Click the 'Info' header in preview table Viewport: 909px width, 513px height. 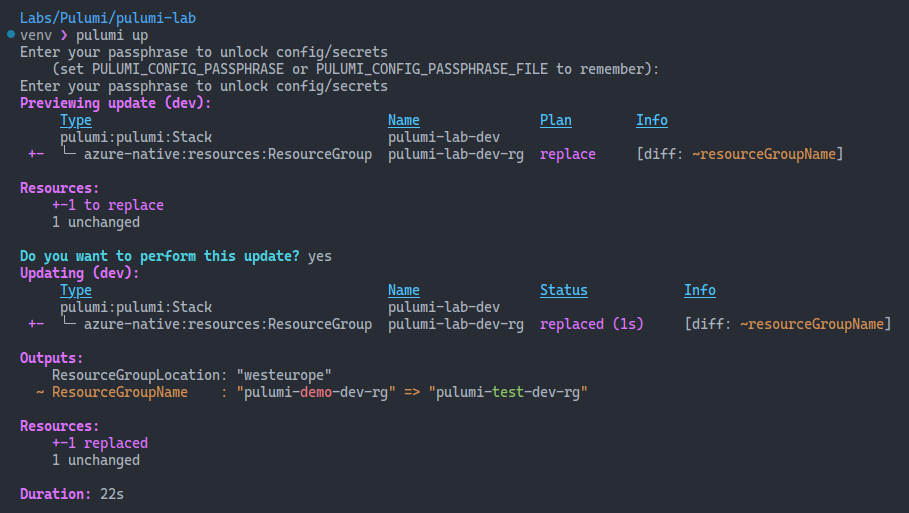652,120
